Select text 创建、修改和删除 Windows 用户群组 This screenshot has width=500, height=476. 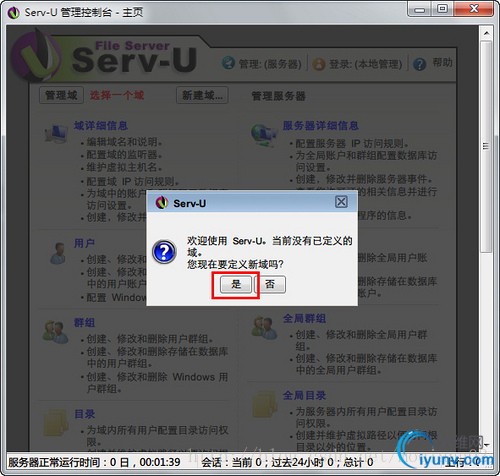[157, 383]
